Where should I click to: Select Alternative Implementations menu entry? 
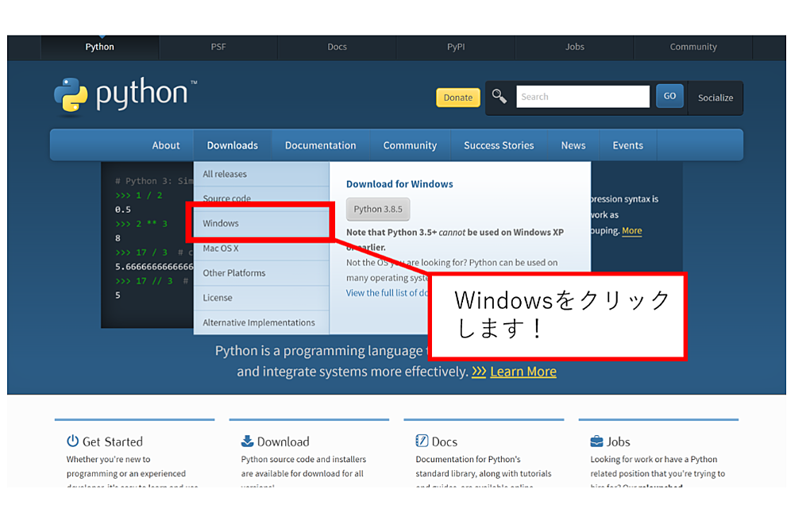[x=261, y=322]
